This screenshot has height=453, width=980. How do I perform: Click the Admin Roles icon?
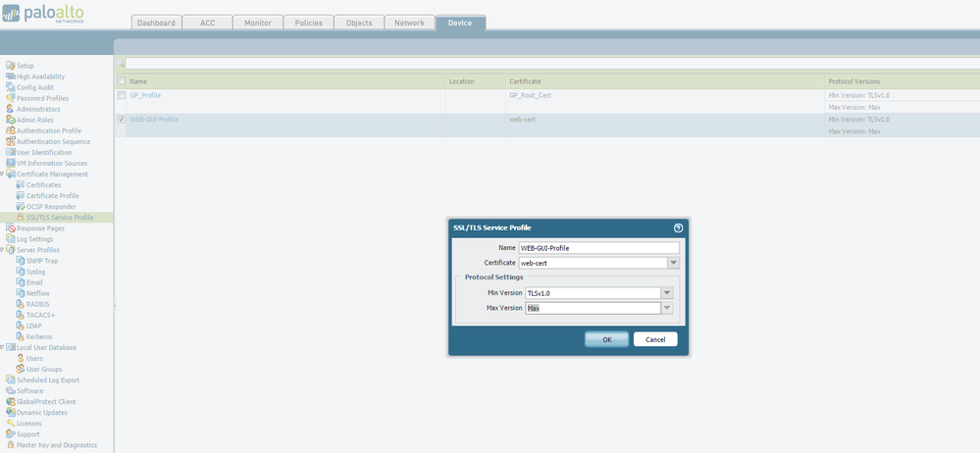[11, 120]
